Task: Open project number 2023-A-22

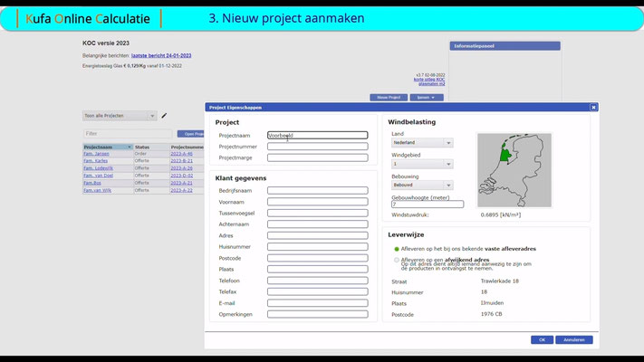Action: [181, 190]
